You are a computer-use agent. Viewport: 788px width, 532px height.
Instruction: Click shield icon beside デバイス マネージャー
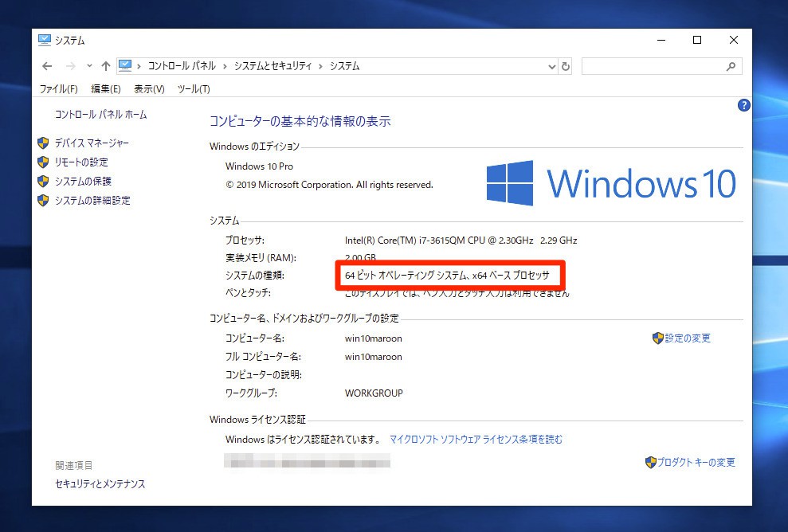point(43,143)
